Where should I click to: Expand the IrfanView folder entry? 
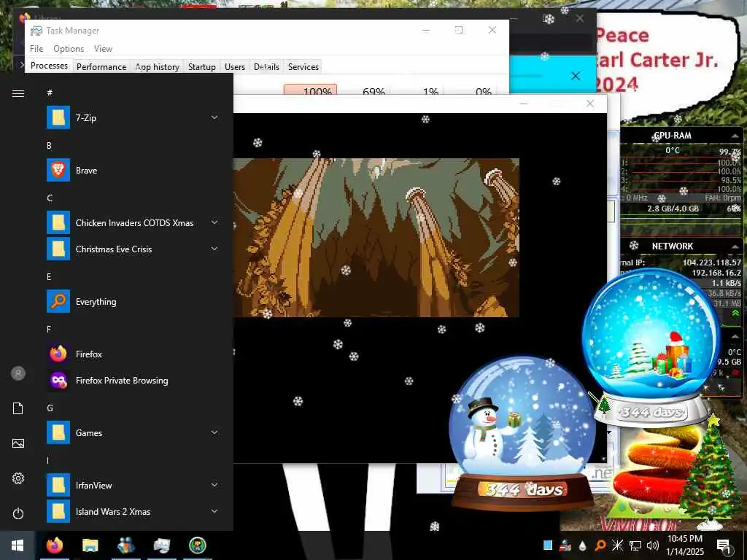point(214,485)
